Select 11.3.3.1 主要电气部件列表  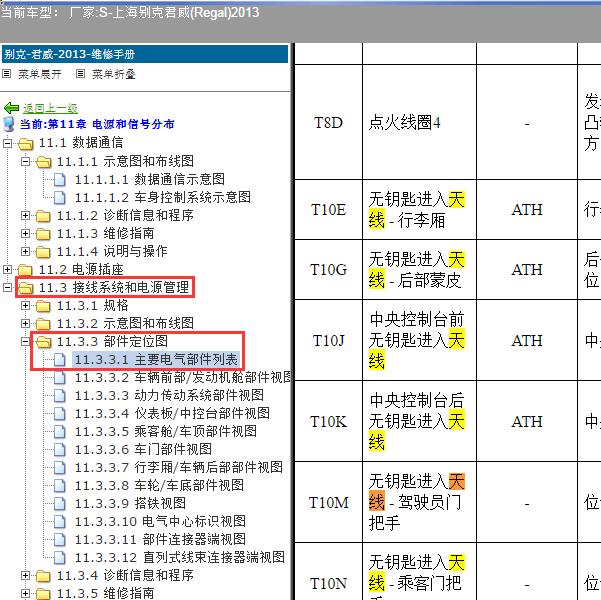[156, 360]
